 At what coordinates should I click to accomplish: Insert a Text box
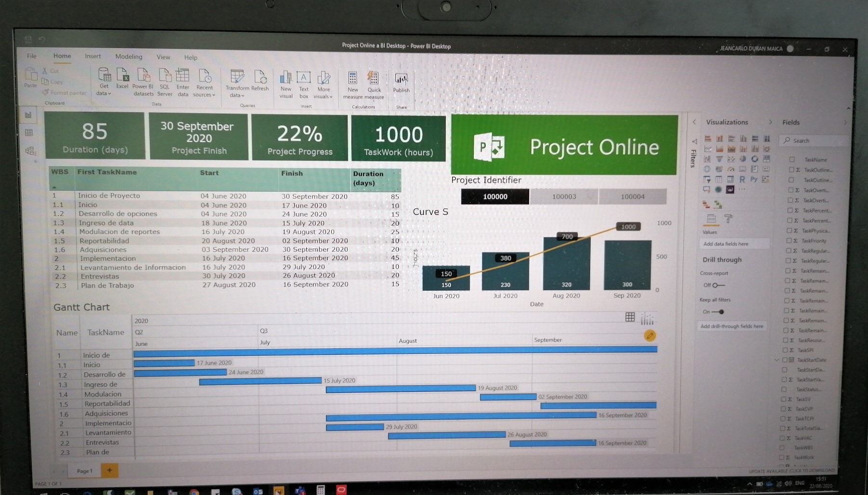(x=304, y=85)
